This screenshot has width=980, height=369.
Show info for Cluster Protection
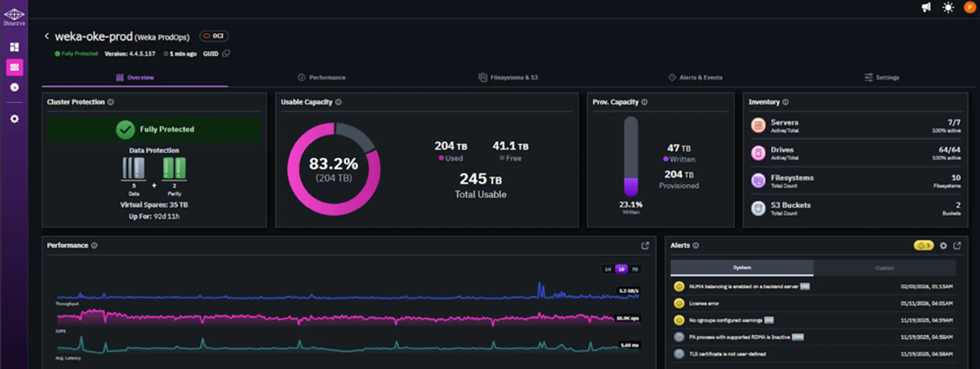click(111, 102)
